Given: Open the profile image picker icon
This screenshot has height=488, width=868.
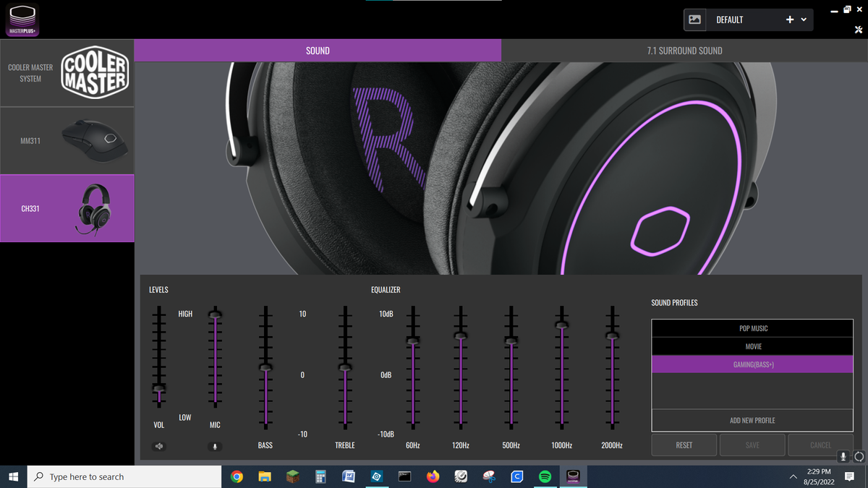Looking at the screenshot, I should point(695,20).
